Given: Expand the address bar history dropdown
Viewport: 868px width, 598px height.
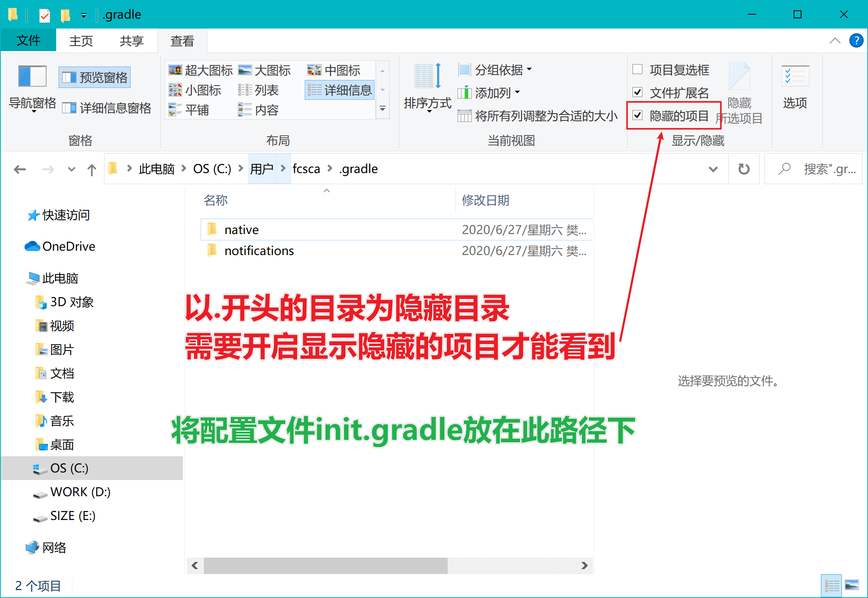Looking at the screenshot, I should point(713,169).
